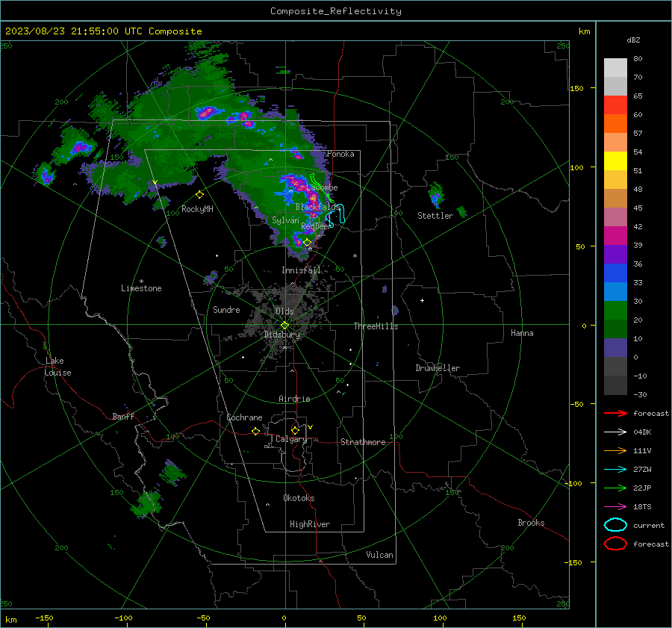The height and width of the screenshot is (628, 672).
Task: Click the RockyMH label
Action: pos(197,209)
